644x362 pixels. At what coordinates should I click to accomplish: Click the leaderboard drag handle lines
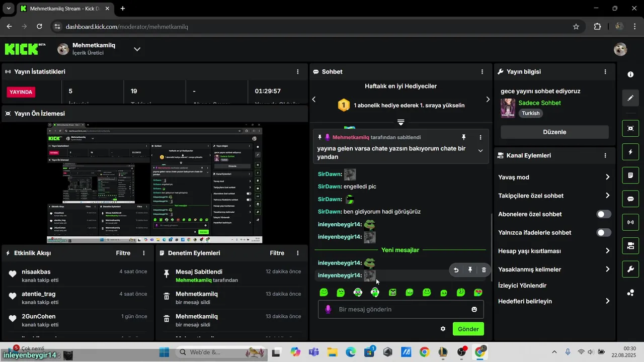(x=401, y=122)
